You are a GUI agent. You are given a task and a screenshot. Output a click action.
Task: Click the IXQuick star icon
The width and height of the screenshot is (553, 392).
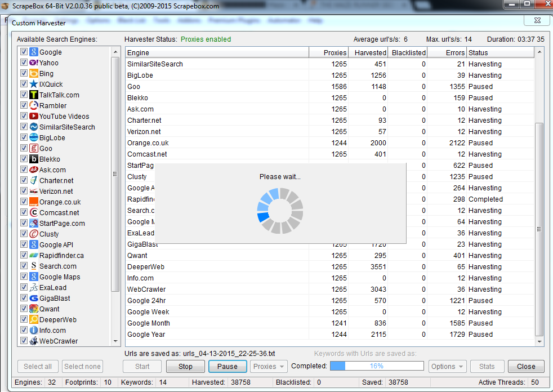coord(33,84)
